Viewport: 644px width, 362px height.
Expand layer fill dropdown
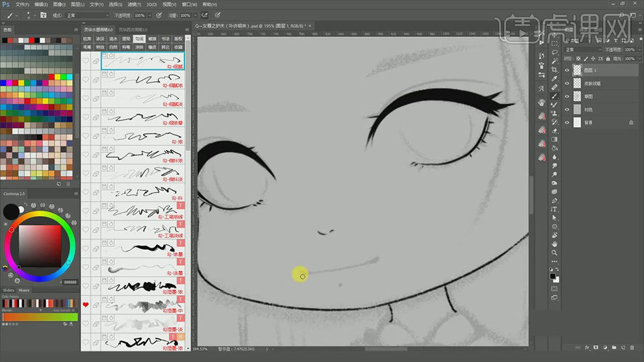pyautogui.click(x=639, y=58)
